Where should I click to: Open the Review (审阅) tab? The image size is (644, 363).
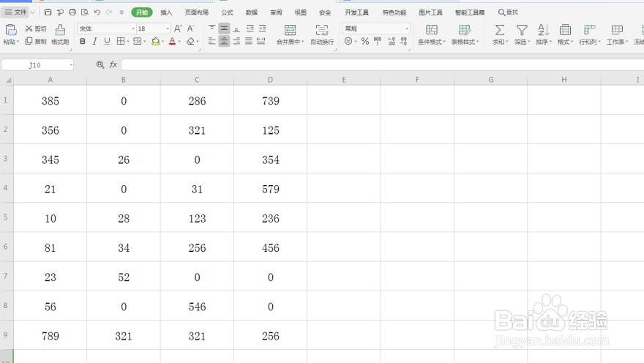tap(276, 12)
